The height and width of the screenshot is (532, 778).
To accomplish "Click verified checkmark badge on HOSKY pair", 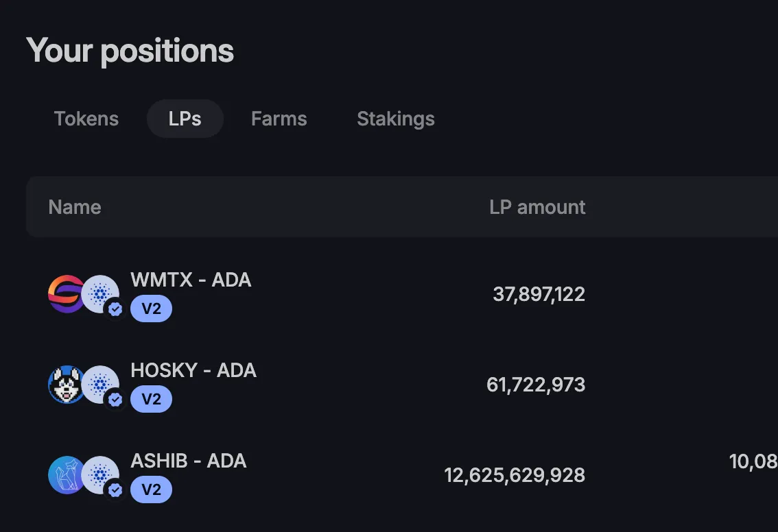I will [115, 400].
